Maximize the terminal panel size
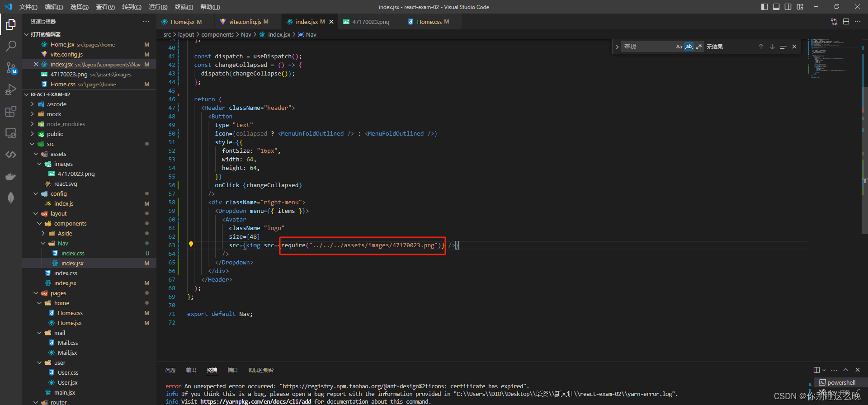 [x=846, y=370]
